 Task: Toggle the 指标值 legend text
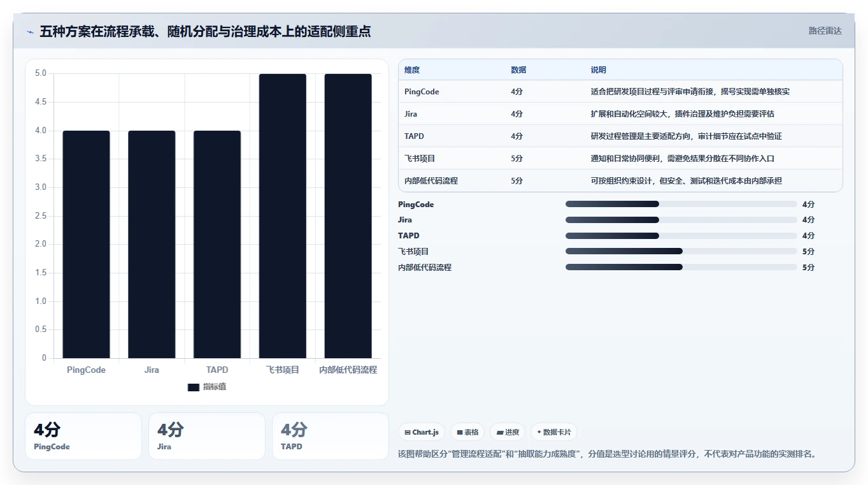[215, 387]
